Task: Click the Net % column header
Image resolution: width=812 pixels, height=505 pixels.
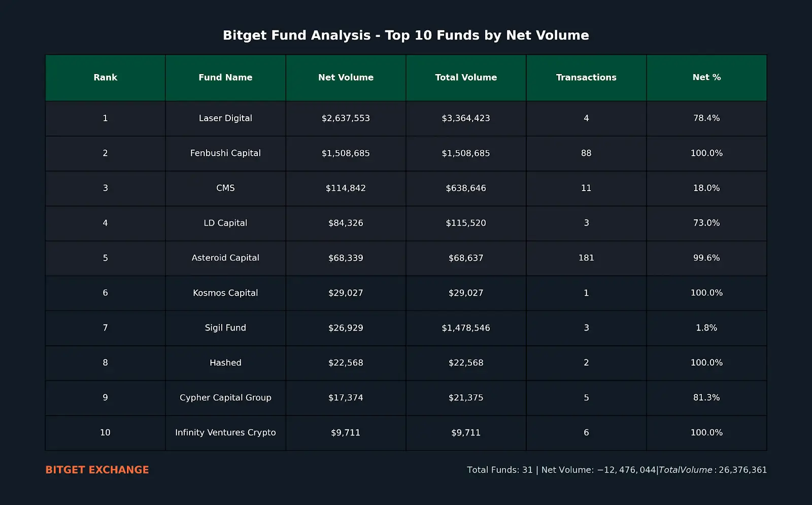Action: (x=706, y=78)
